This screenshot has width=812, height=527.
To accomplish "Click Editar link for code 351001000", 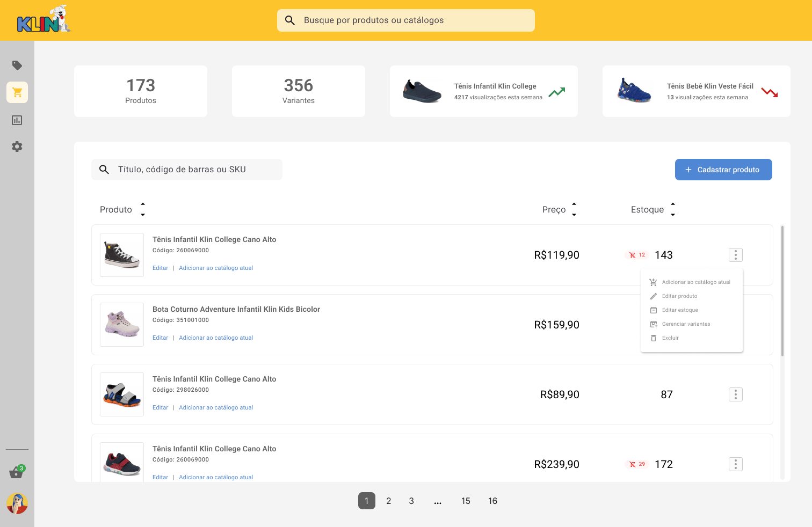I will coord(160,338).
